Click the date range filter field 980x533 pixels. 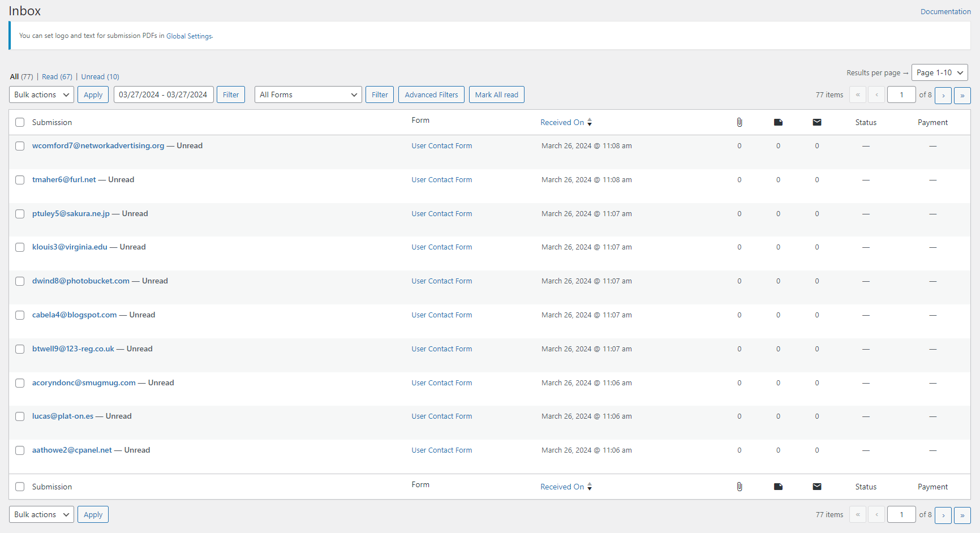pyautogui.click(x=164, y=94)
